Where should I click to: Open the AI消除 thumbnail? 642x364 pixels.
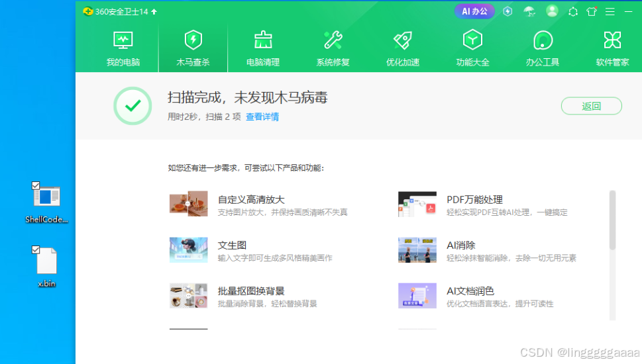pos(417,250)
